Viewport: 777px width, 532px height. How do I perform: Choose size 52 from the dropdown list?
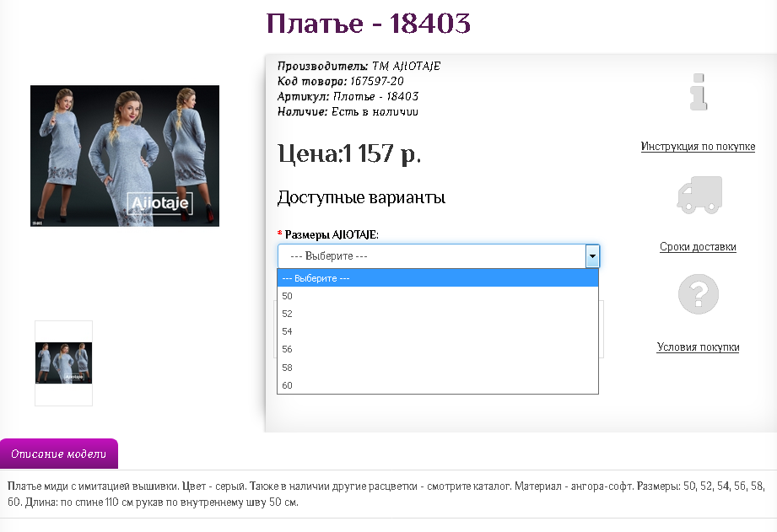click(x=438, y=314)
